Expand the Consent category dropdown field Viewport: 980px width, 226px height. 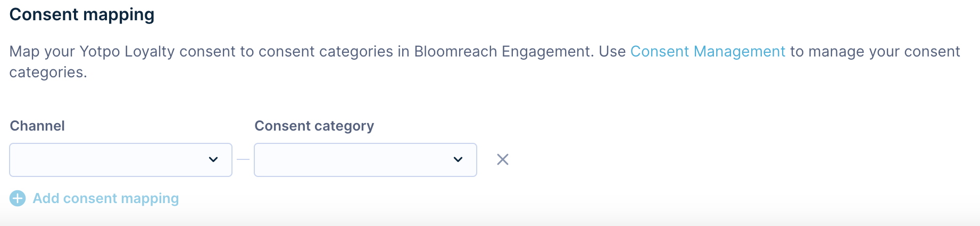pyautogui.click(x=365, y=160)
